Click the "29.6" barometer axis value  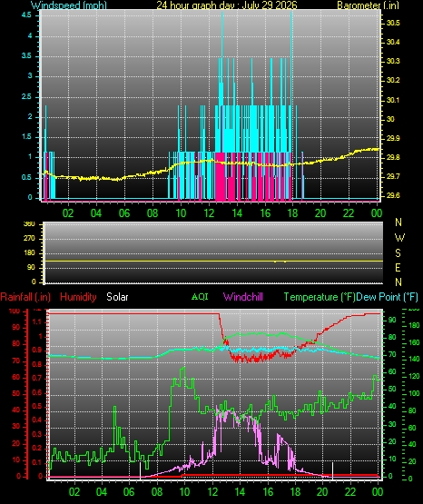pos(393,195)
